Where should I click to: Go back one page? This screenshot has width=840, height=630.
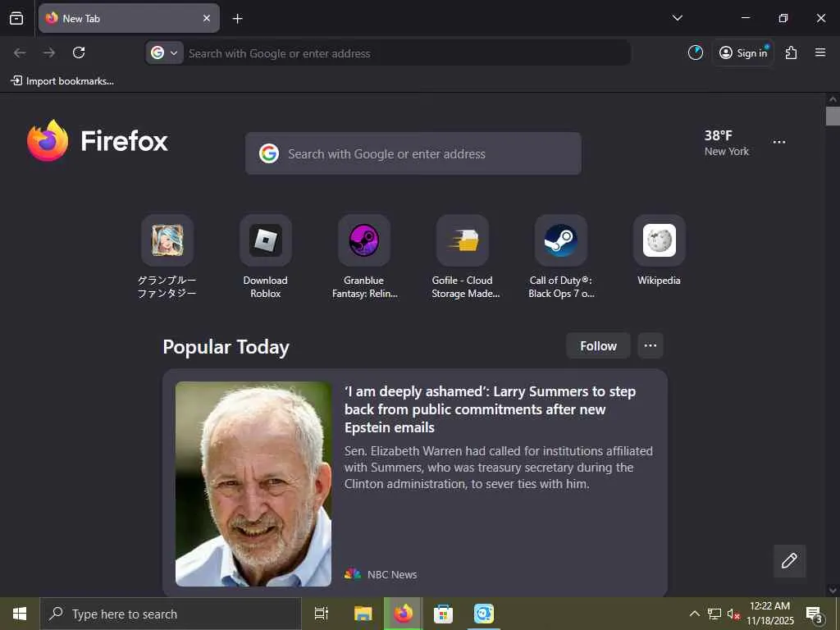click(x=20, y=52)
